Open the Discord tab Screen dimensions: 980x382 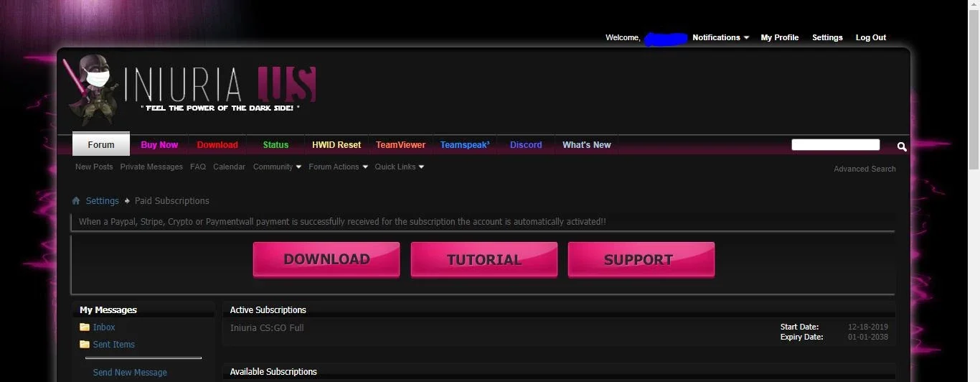tap(526, 144)
